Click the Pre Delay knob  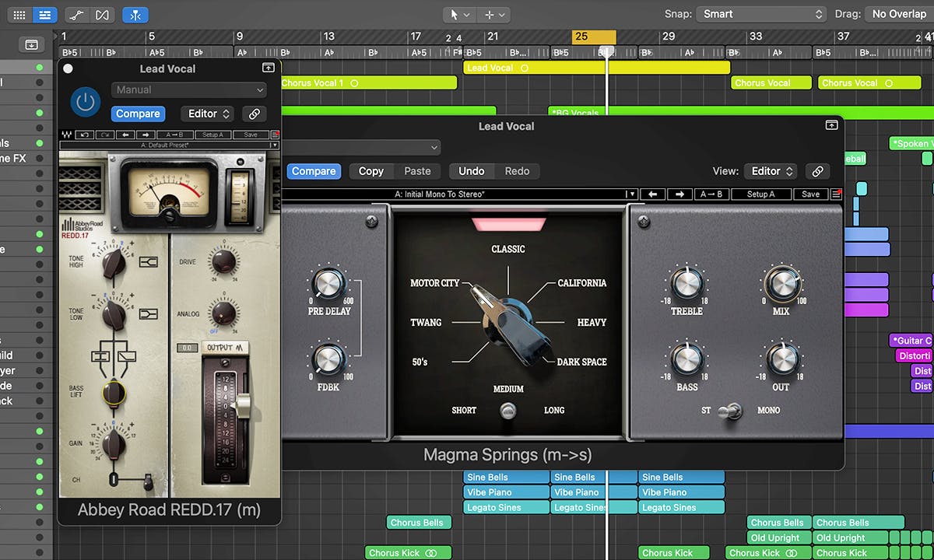[329, 283]
